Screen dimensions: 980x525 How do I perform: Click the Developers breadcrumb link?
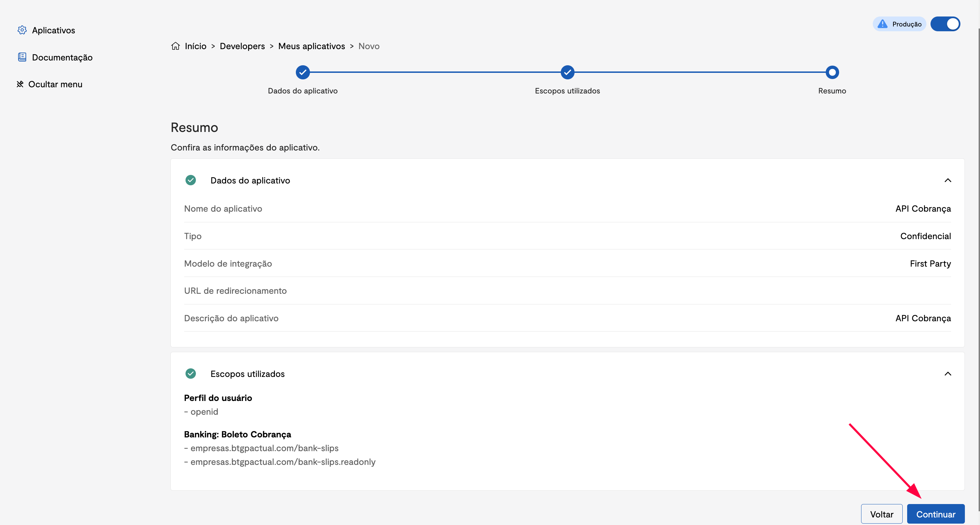(242, 46)
